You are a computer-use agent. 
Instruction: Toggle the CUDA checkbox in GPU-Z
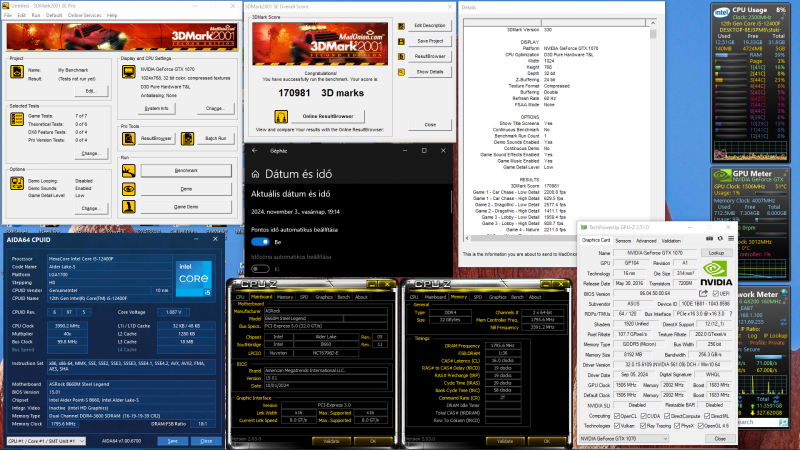[x=643, y=416]
